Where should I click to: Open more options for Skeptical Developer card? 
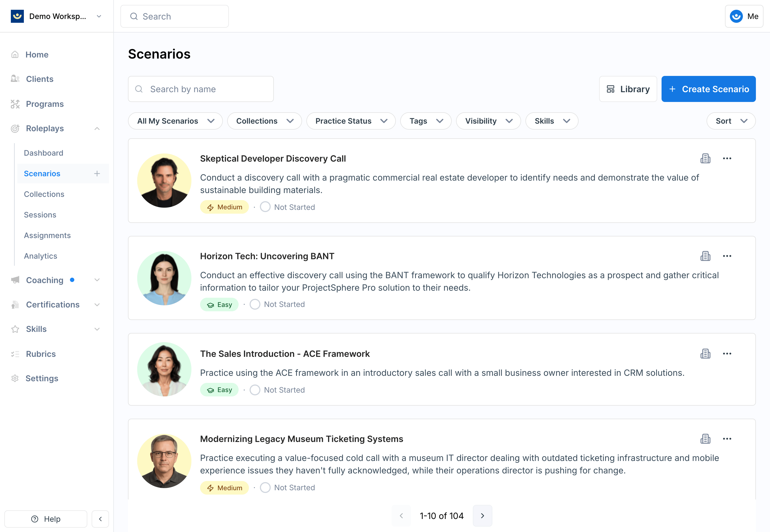(727, 158)
